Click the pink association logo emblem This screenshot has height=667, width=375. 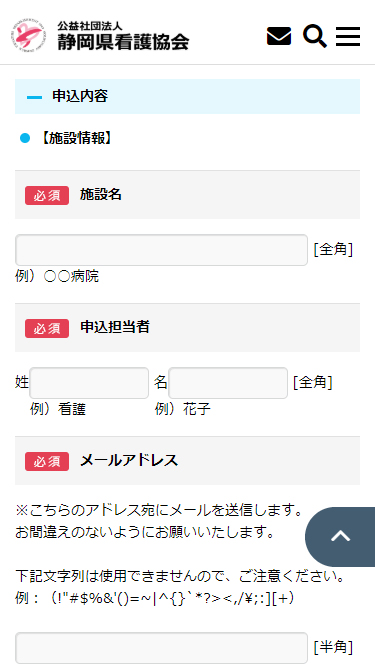[29, 36]
